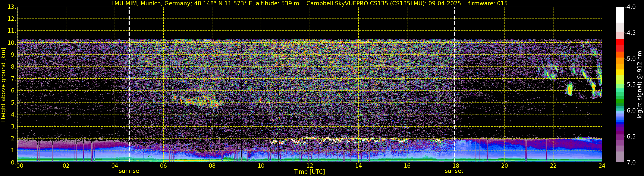Click the time axis tick "14"
The width and height of the screenshot is (644, 176).
coord(358,166)
